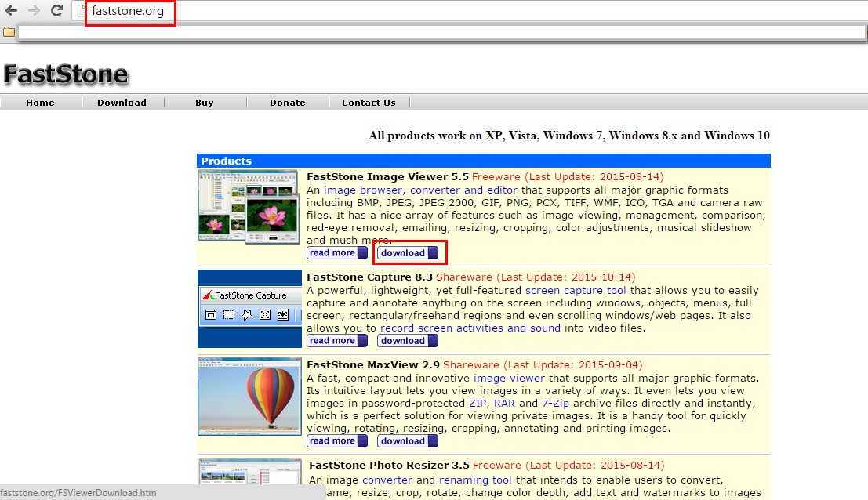Download FastStone MaxView 2.9
Image resolution: width=868 pixels, height=500 pixels.
408,441
